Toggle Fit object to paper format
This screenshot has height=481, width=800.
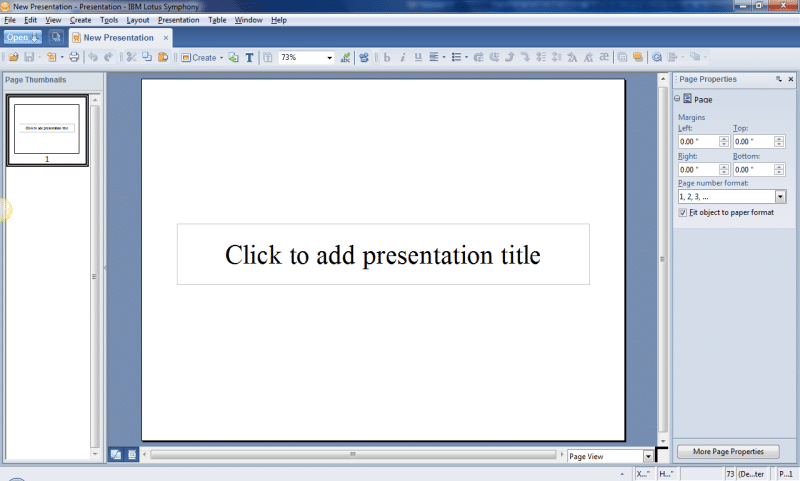coord(682,212)
